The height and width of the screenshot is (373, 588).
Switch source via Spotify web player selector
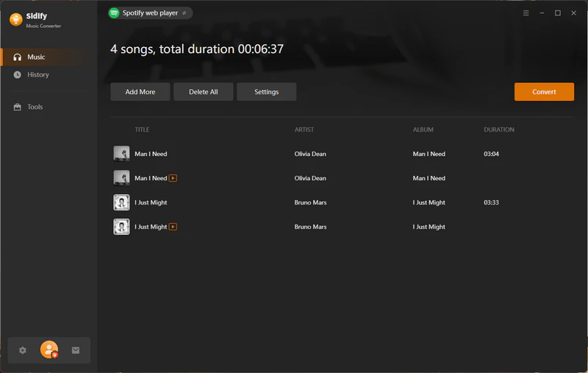[151, 13]
